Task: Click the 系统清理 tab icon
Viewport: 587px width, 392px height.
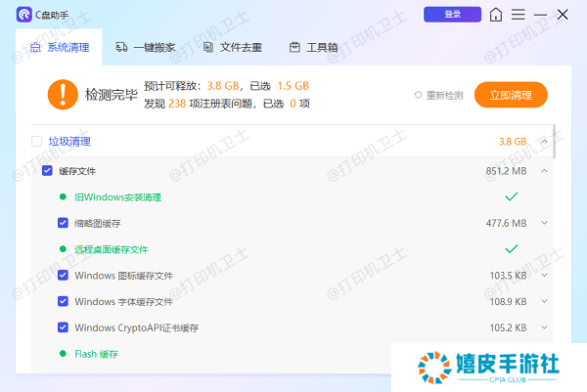Action: click(x=35, y=48)
